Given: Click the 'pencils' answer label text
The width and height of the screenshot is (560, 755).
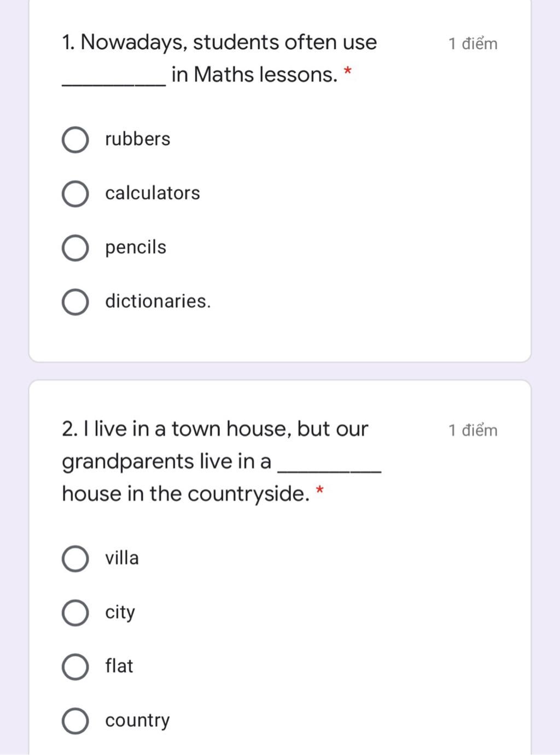Looking at the screenshot, I should pyautogui.click(x=136, y=248).
